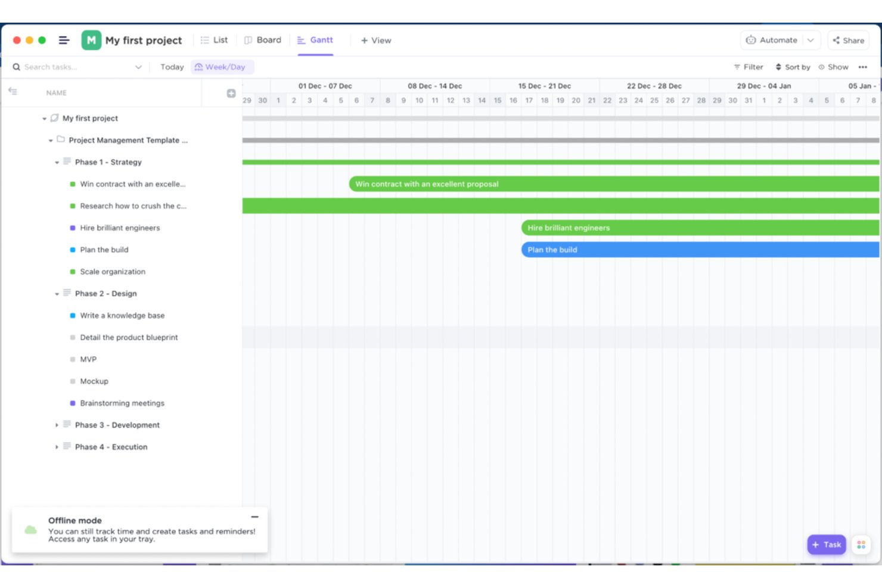Click the cloud icon in Offline mode notice

(30, 530)
